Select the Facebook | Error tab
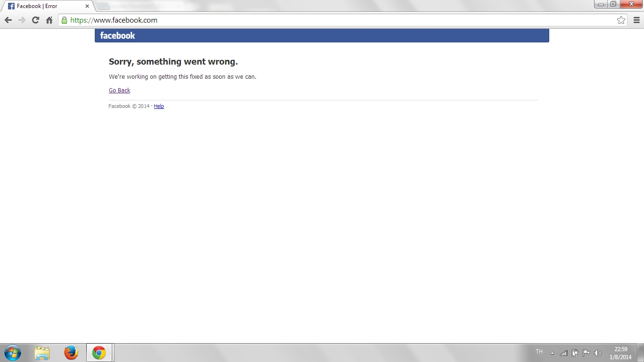Viewport: 644px width, 362px height. (x=47, y=6)
